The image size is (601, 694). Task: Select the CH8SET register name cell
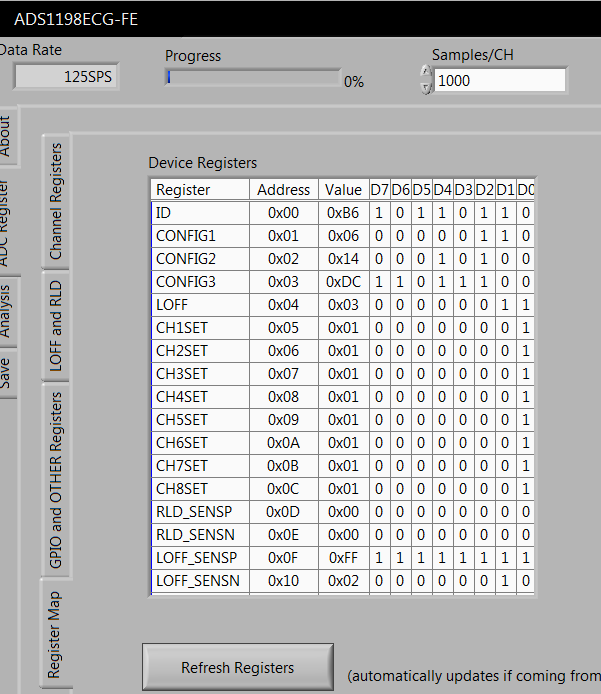coord(200,489)
